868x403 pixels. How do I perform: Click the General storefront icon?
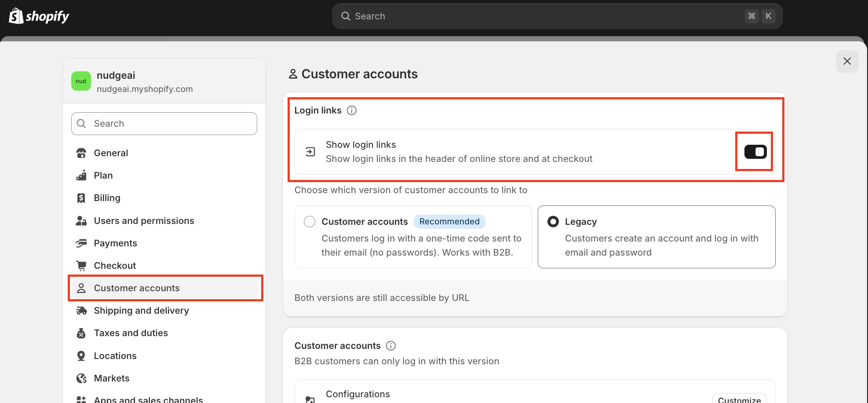[x=81, y=153]
